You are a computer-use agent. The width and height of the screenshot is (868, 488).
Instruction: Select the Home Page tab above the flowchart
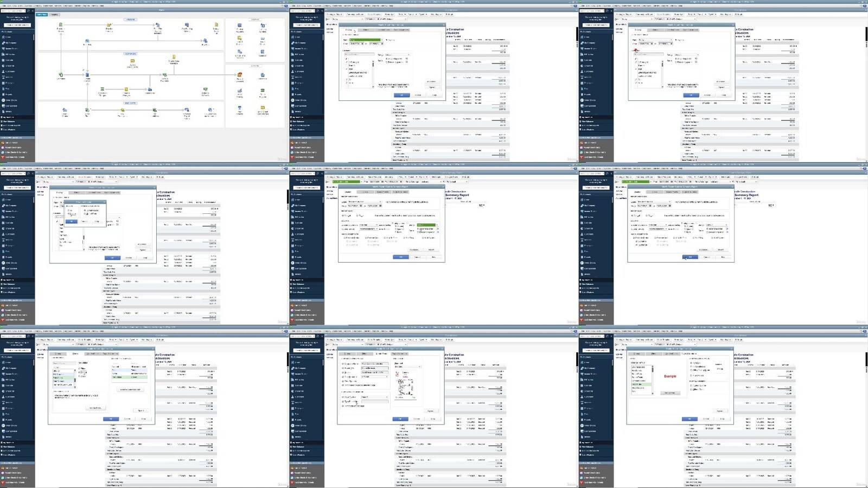click(41, 14)
